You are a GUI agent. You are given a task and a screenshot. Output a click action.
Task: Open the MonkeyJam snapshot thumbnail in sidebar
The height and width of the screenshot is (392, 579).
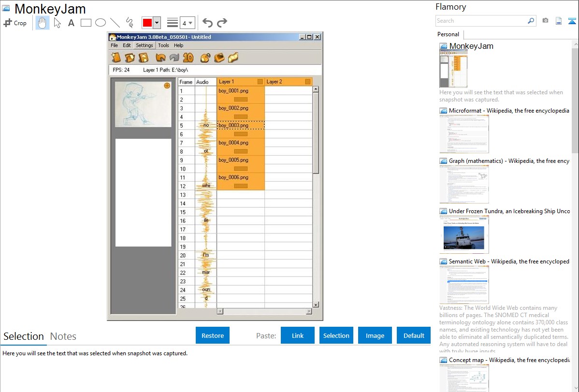tap(453, 69)
